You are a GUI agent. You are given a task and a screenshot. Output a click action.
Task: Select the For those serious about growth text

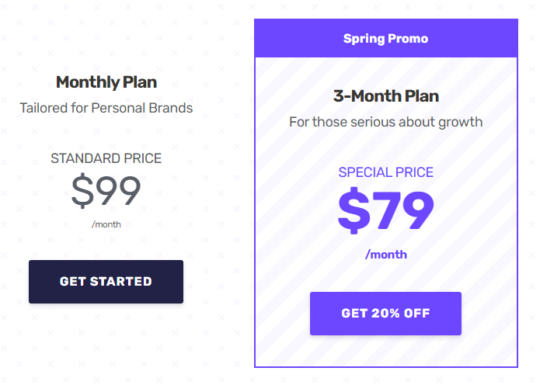385,122
